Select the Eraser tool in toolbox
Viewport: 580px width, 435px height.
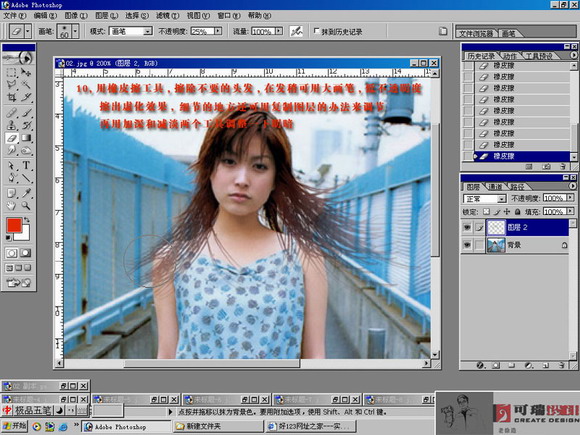(x=12, y=138)
